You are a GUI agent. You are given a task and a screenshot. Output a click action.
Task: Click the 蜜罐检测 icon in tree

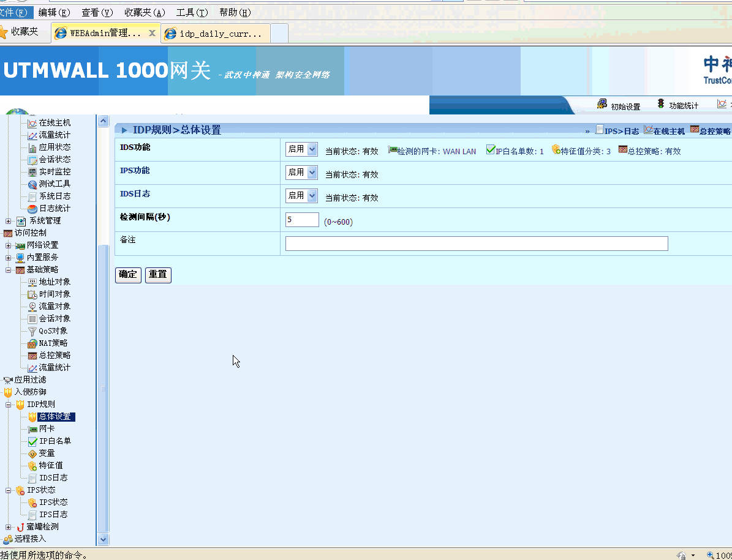[20, 527]
